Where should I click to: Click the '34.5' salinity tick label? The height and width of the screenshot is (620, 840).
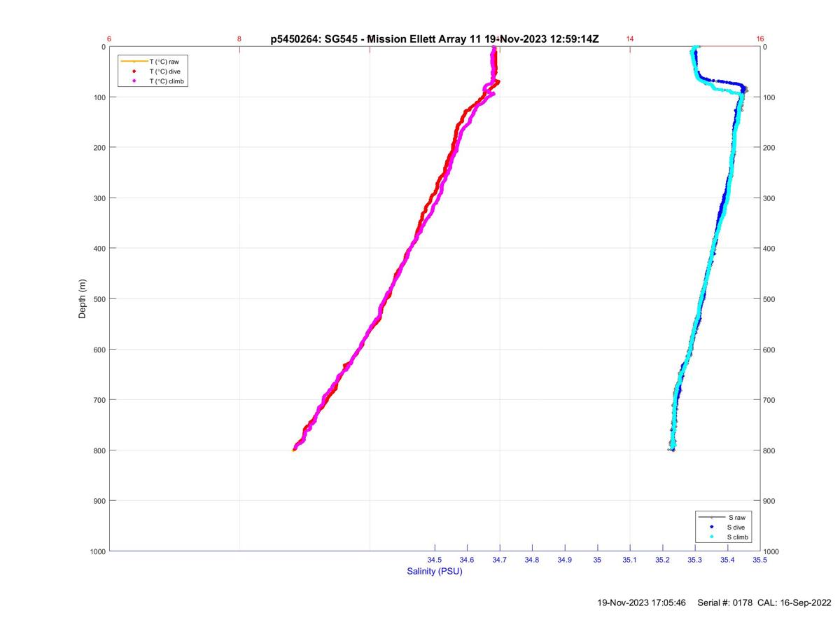435,560
